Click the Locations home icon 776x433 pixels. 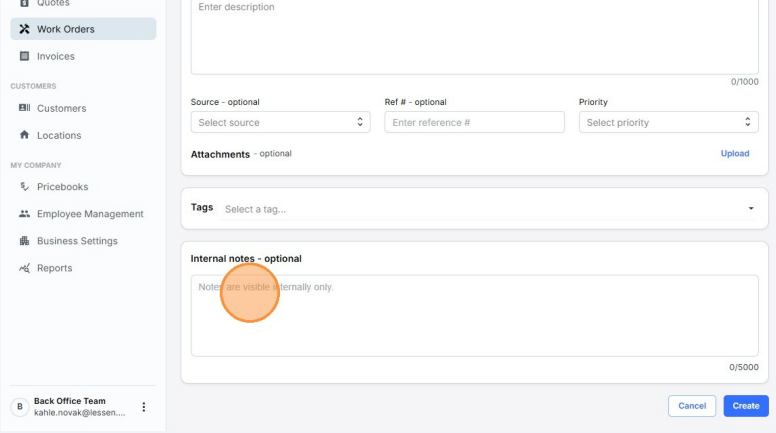point(24,135)
